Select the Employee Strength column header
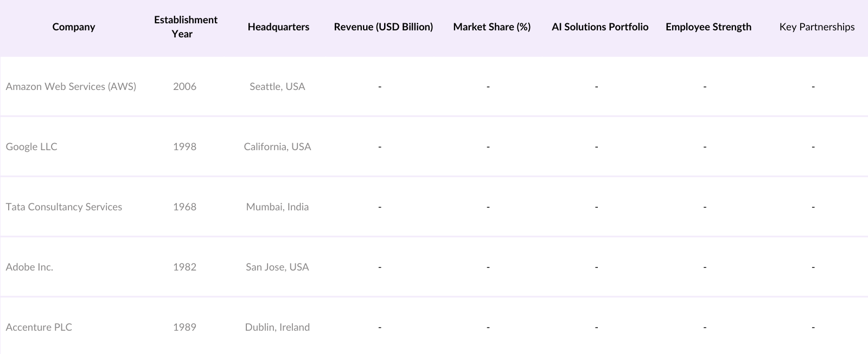 708,27
